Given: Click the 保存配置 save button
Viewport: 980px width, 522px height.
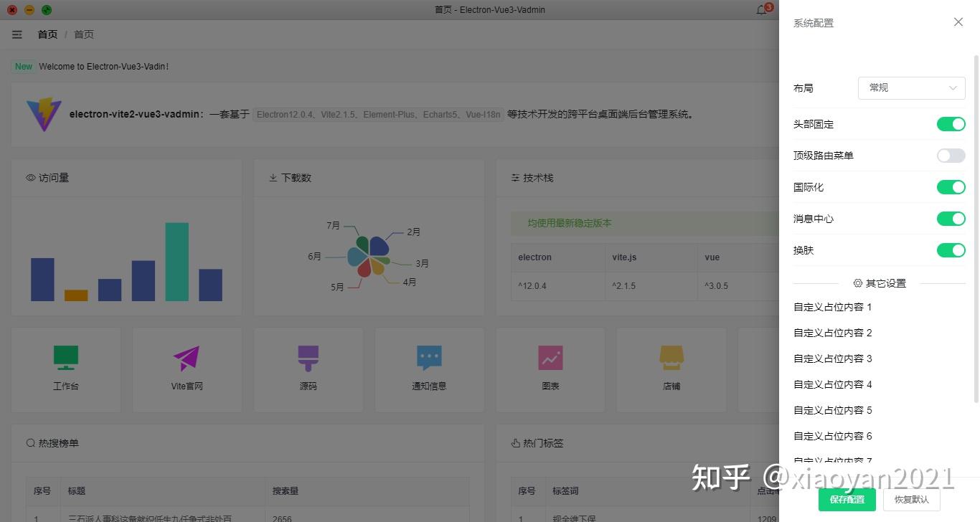Looking at the screenshot, I should click(847, 500).
